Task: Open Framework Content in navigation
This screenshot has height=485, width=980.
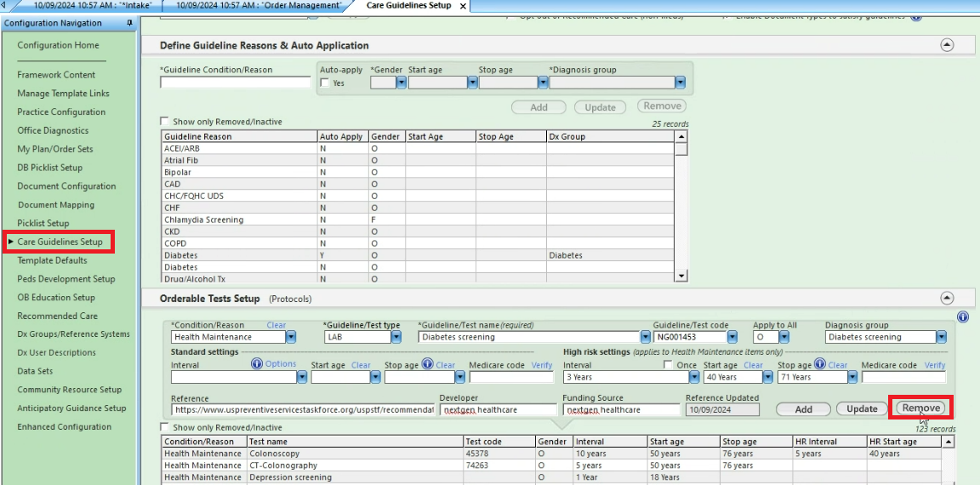Action: [56, 74]
